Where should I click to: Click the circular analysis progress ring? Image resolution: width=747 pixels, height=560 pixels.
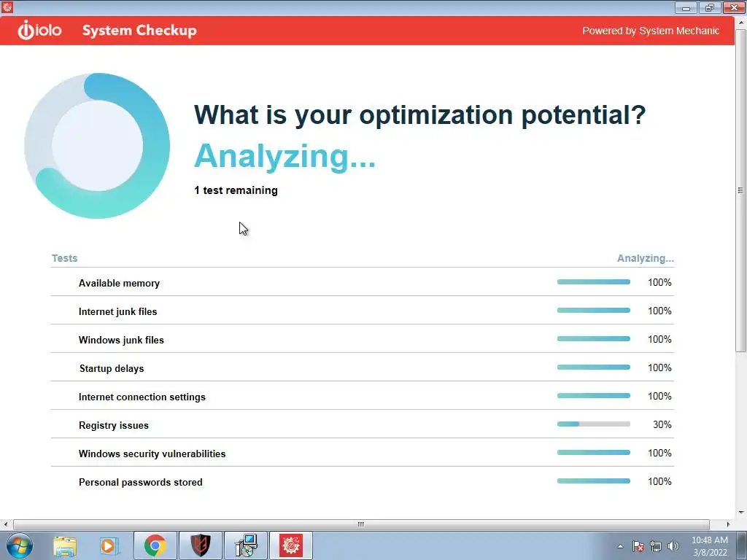click(x=97, y=146)
